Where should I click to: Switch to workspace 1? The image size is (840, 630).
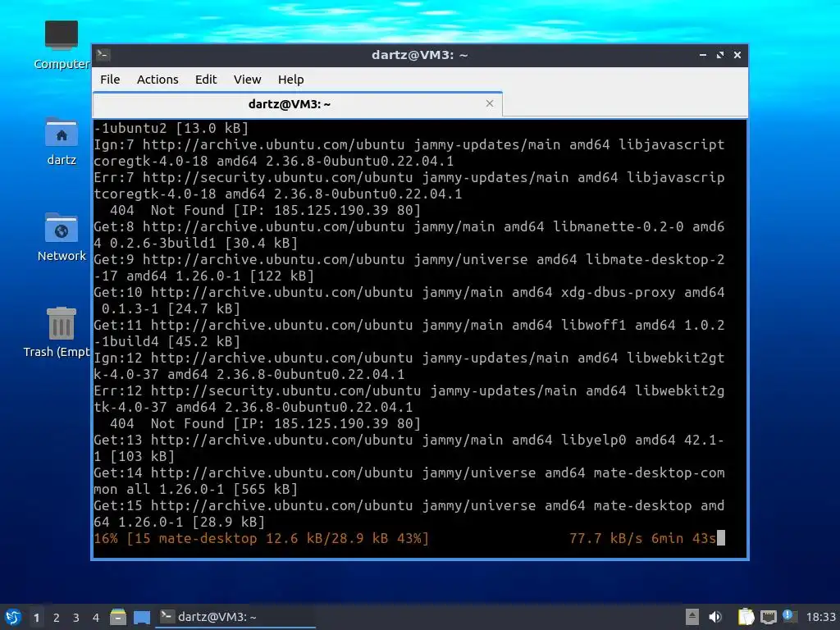tap(36, 618)
